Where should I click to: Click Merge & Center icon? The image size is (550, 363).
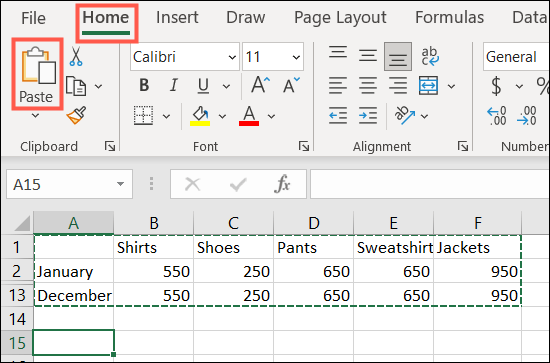[428, 86]
